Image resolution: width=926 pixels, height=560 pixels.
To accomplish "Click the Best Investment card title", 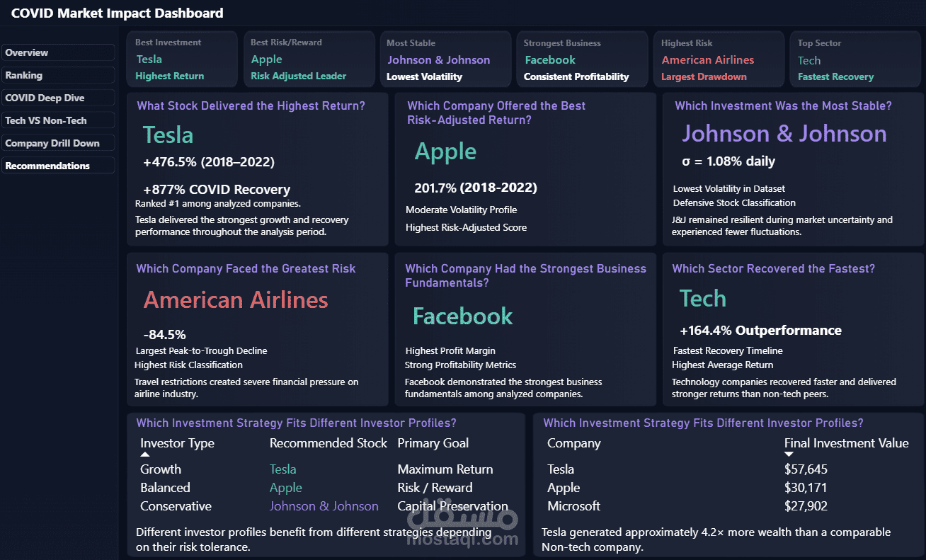I will click(x=168, y=42).
